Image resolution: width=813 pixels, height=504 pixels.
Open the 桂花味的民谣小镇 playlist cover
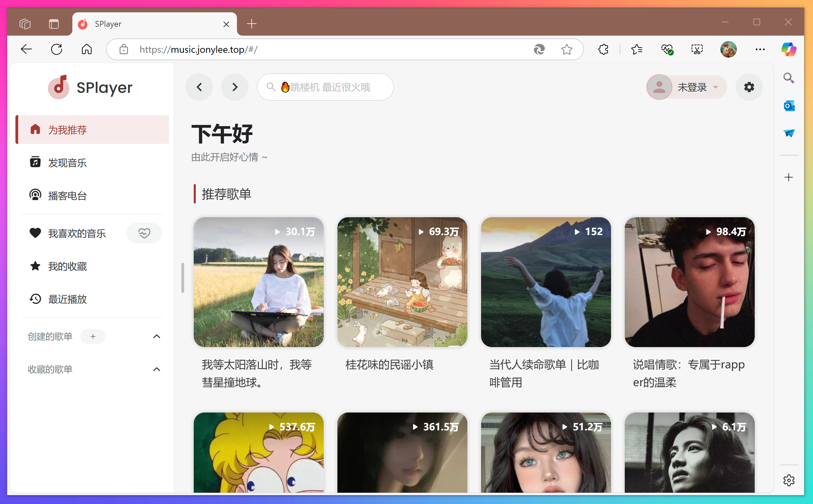coord(402,282)
